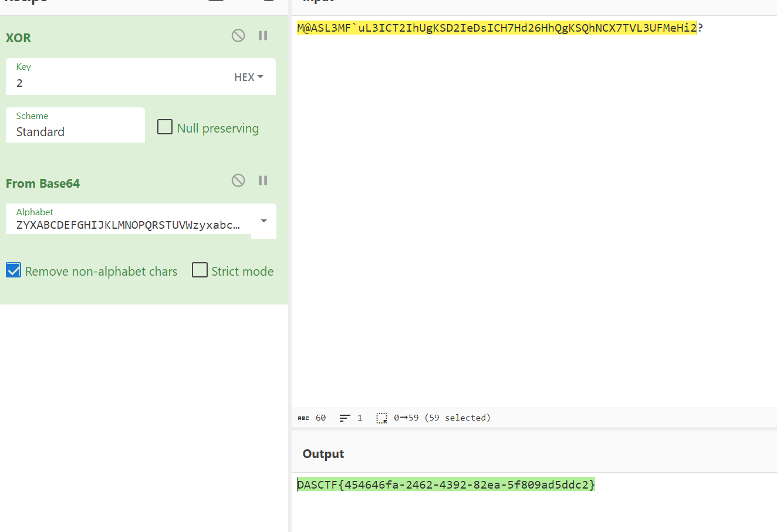Viewport: 777px width, 532px height.
Task: Click the character count icon in status bar
Action: [303, 418]
